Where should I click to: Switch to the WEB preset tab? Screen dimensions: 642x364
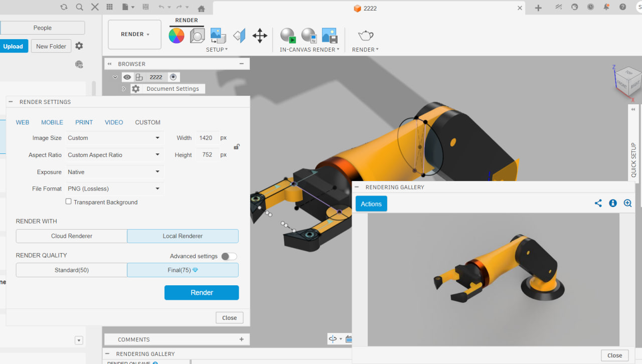pos(23,122)
